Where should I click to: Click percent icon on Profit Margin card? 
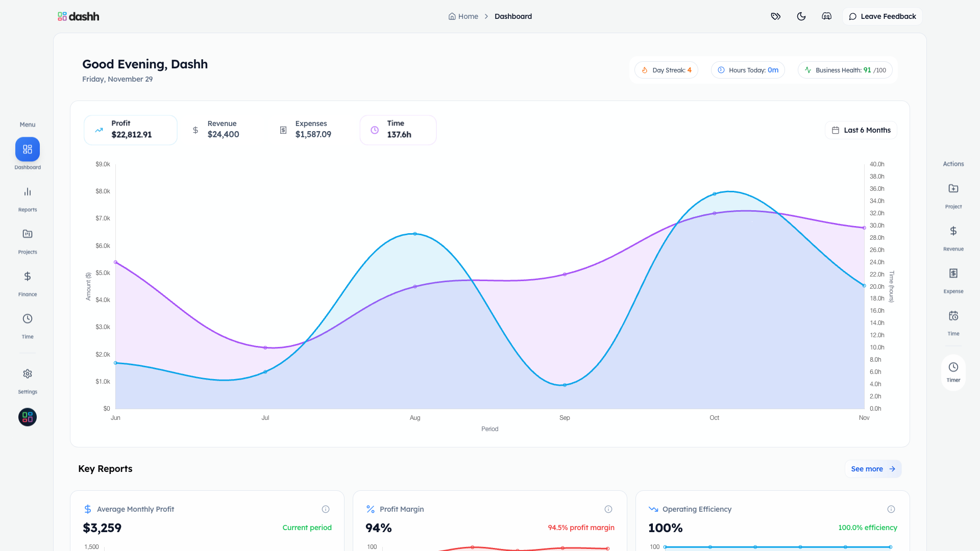coord(371,509)
